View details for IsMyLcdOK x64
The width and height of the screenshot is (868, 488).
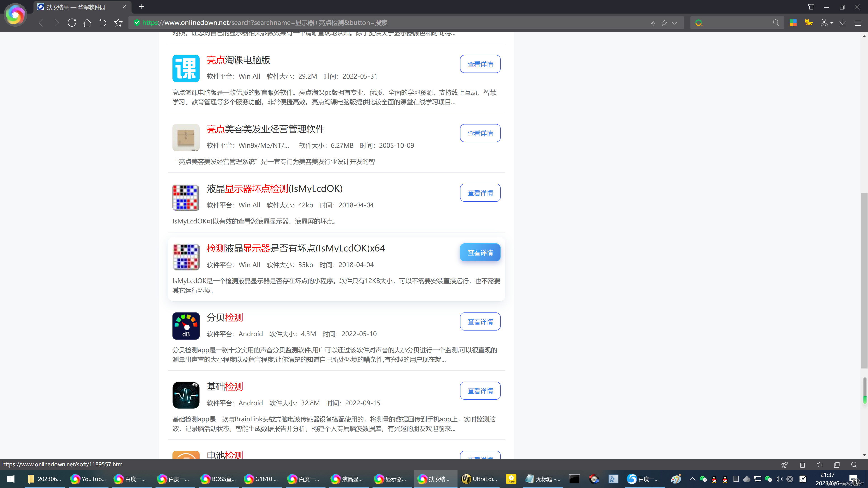[x=480, y=253]
